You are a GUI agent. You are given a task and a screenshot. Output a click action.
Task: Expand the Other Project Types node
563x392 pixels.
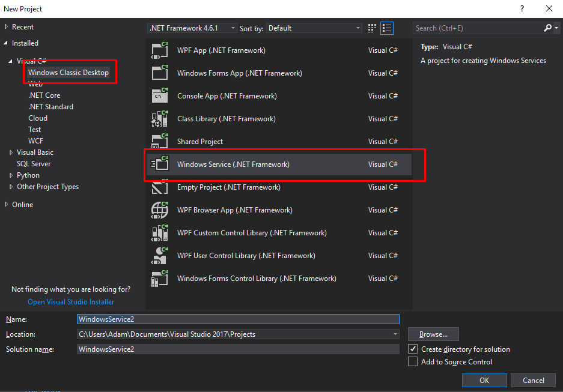[11, 187]
